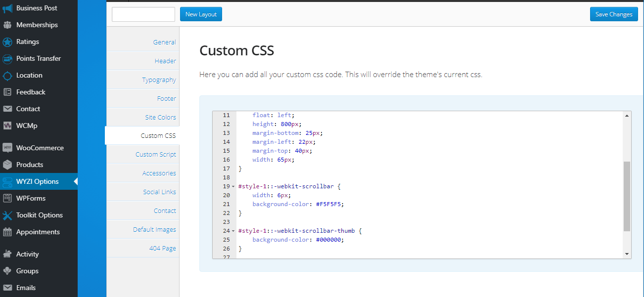
Task: Select the Appointments calendar icon
Action: (x=9, y=232)
